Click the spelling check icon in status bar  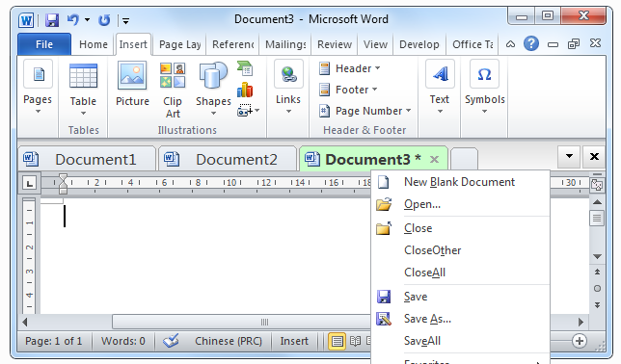[171, 340]
